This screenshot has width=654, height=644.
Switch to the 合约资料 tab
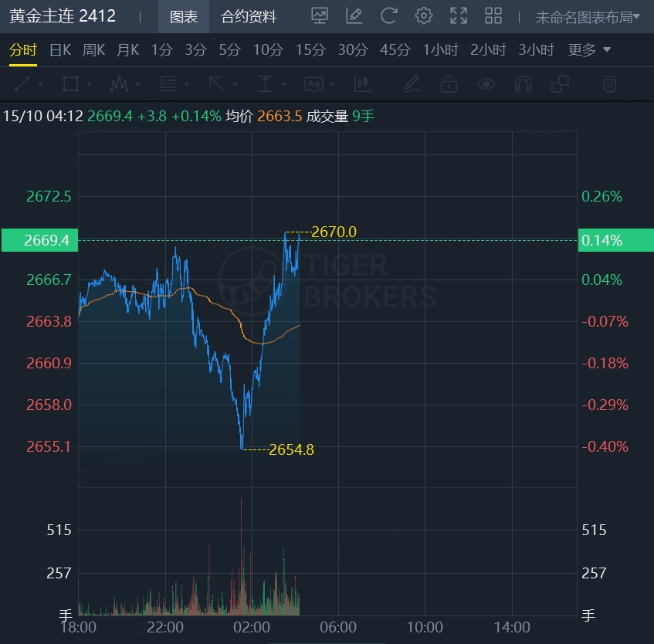pyautogui.click(x=249, y=17)
